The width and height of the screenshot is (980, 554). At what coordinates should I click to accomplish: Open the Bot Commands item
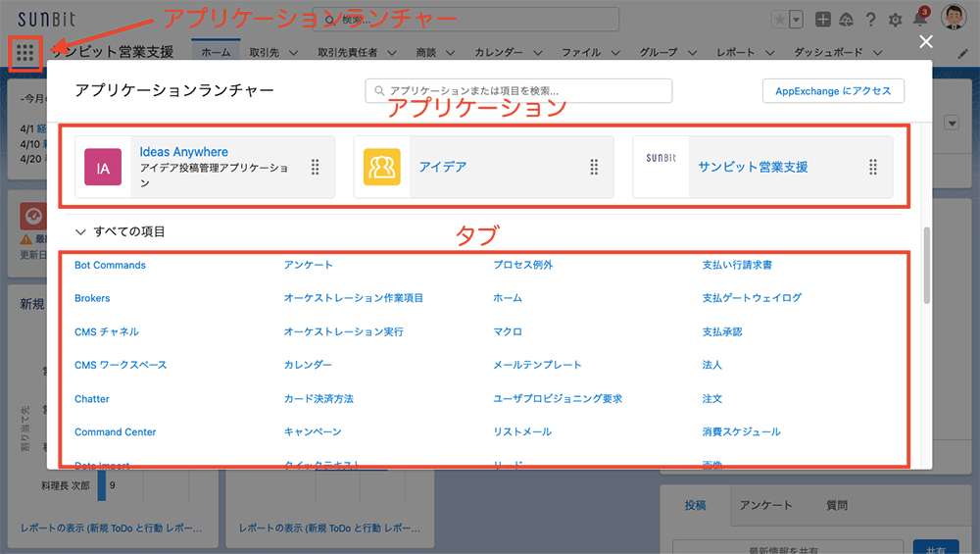(110, 265)
